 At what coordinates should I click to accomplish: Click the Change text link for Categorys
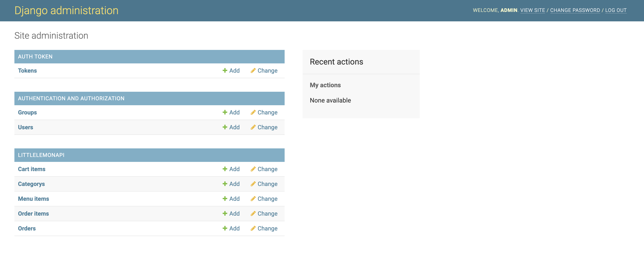[x=267, y=184]
